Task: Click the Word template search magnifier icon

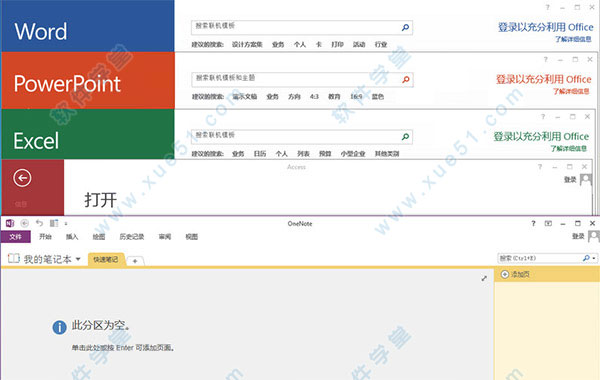Action: click(x=405, y=27)
